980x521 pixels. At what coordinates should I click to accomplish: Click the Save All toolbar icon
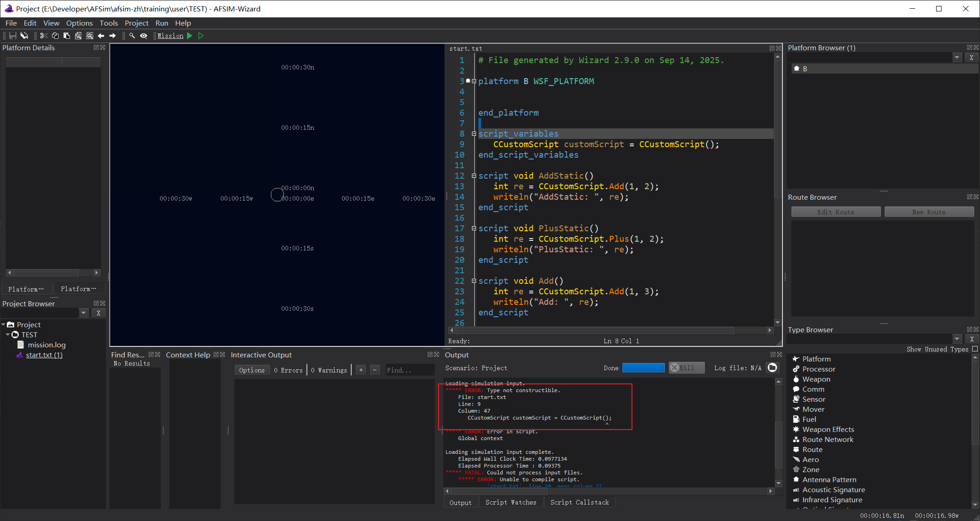pyautogui.click(x=24, y=36)
